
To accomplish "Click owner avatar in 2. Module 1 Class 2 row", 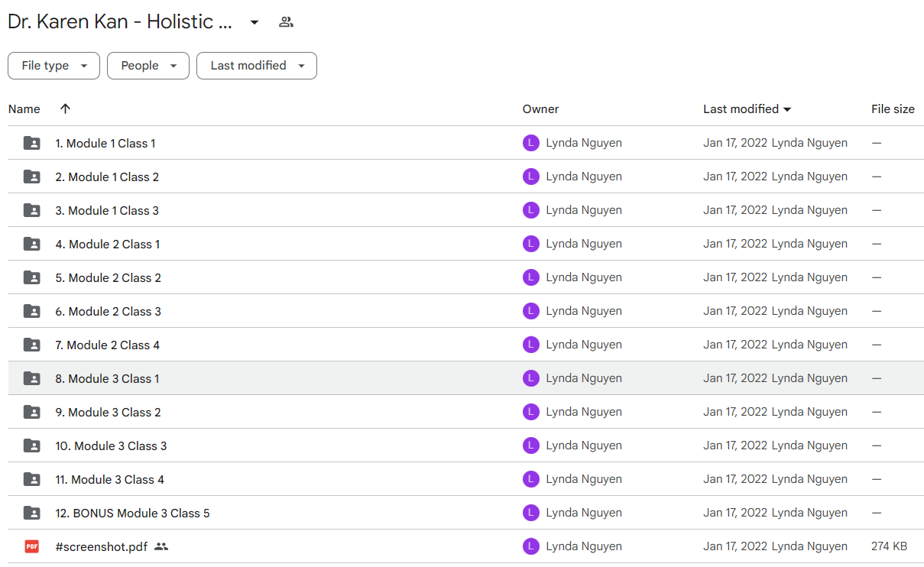I will (531, 177).
